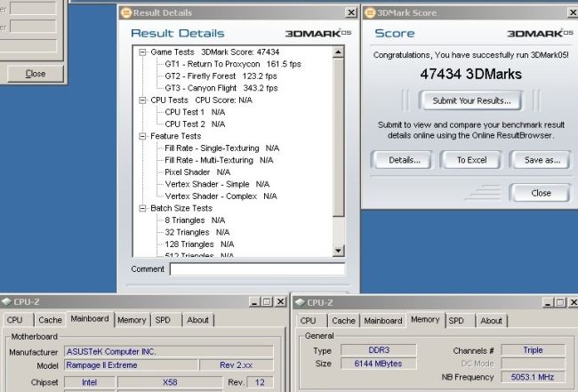Collapse the Feature Tests tree node
This screenshot has height=392, width=578.
click(142, 136)
